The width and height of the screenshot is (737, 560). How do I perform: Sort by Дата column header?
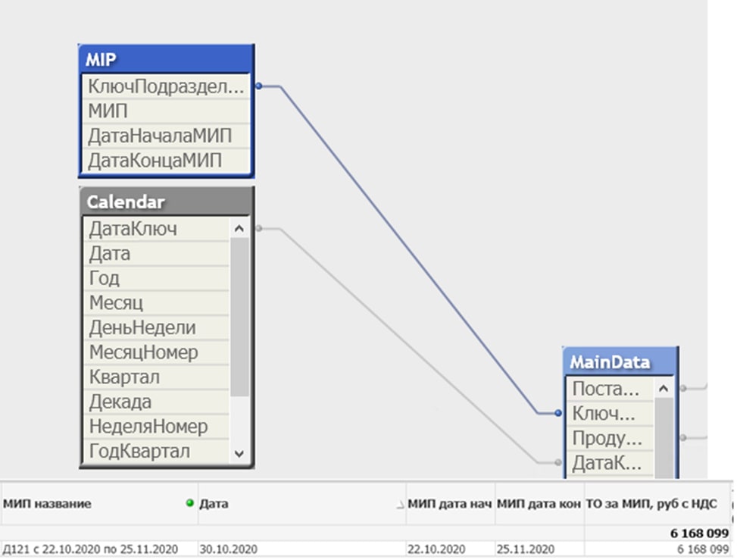214,504
